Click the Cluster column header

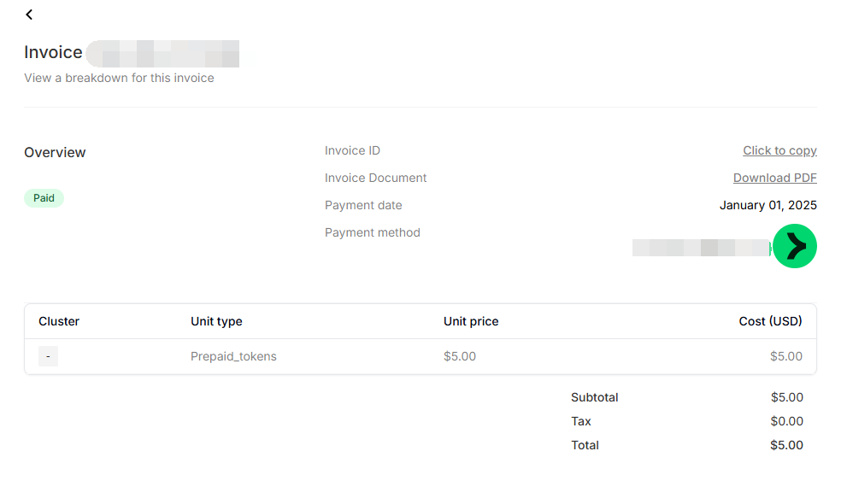[59, 321]
